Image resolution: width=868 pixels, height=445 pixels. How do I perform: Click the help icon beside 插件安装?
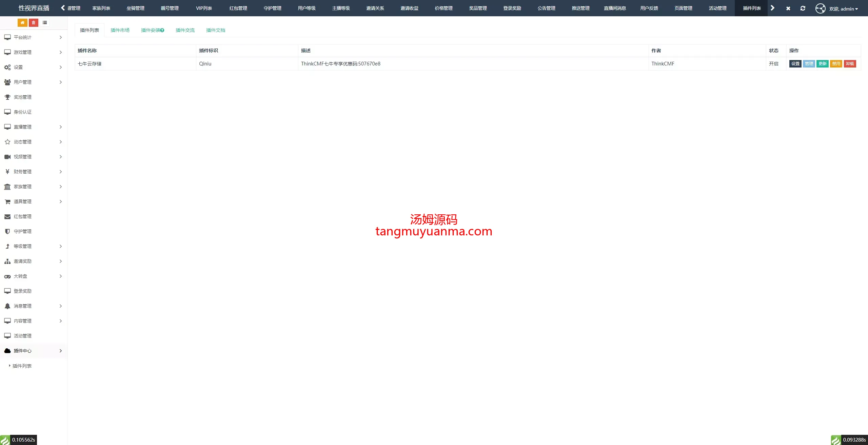pyautogui.click(x=162, y=30)
